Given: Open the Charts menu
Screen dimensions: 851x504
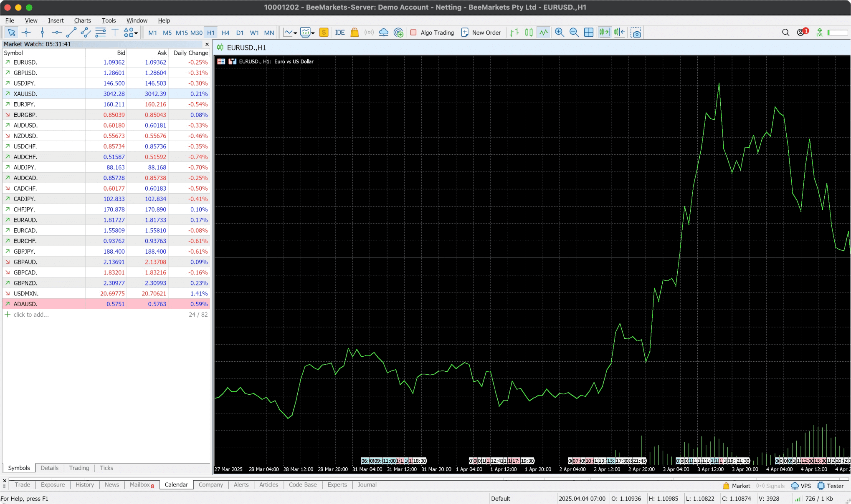Looking at the screenshot, I should 82,20.
